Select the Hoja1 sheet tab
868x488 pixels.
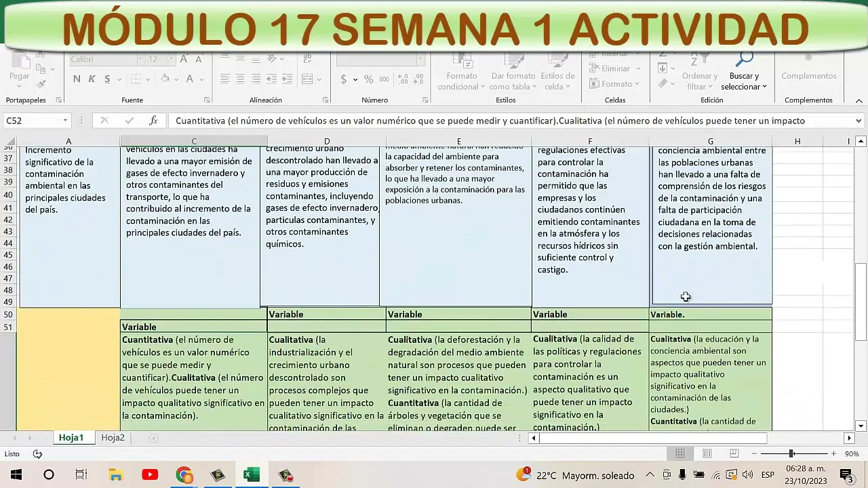coord(71,438)
